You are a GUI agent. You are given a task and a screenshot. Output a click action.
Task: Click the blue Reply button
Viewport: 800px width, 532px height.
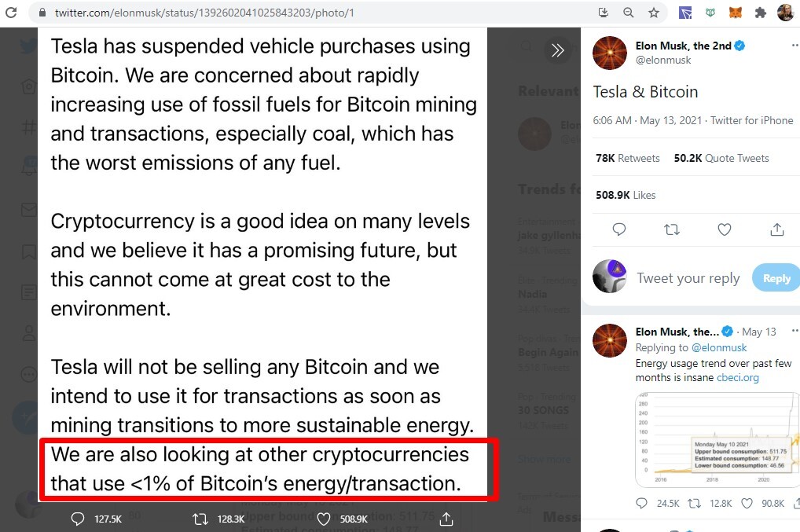(776, 278)
